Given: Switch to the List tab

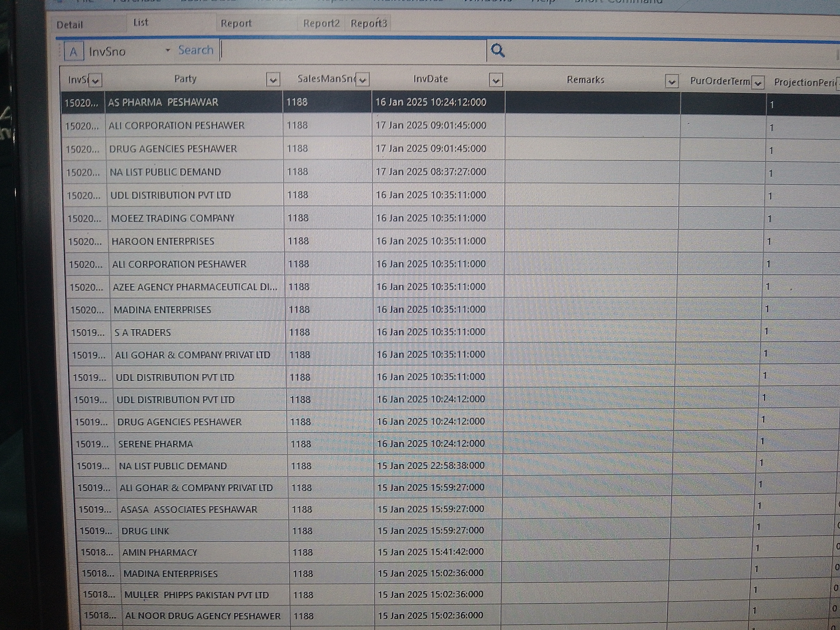Looking at the screenshot, I should tap(141, 23).
